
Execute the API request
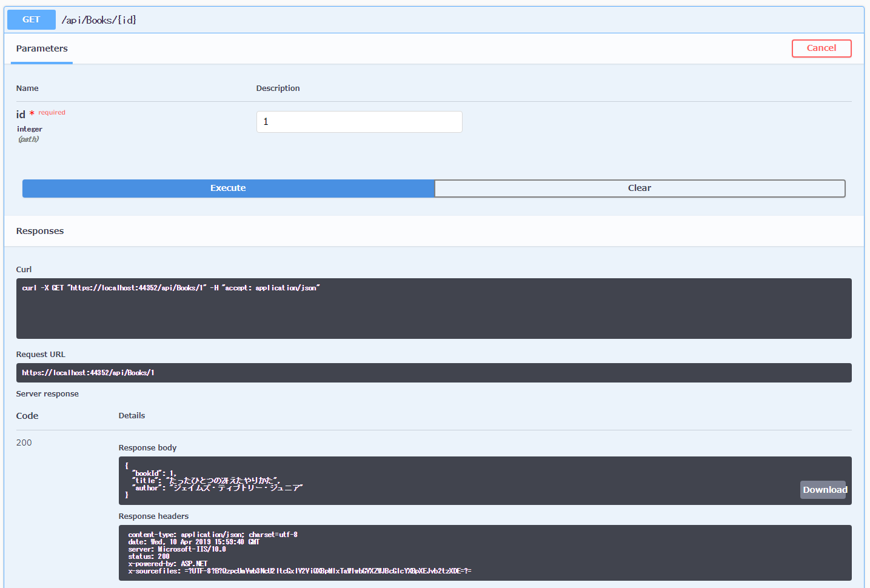click(229, 189)
